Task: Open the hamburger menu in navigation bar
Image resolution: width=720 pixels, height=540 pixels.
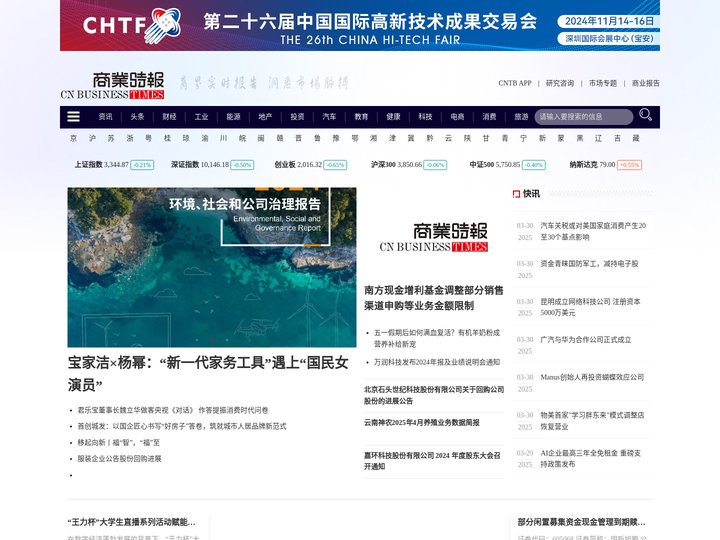Action: pos(73,117)
